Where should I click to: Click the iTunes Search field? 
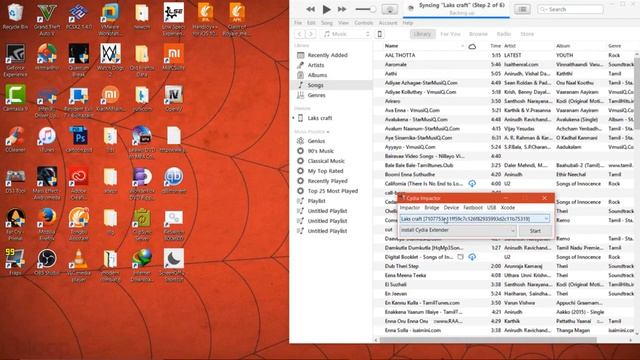(x=570, y=9)
